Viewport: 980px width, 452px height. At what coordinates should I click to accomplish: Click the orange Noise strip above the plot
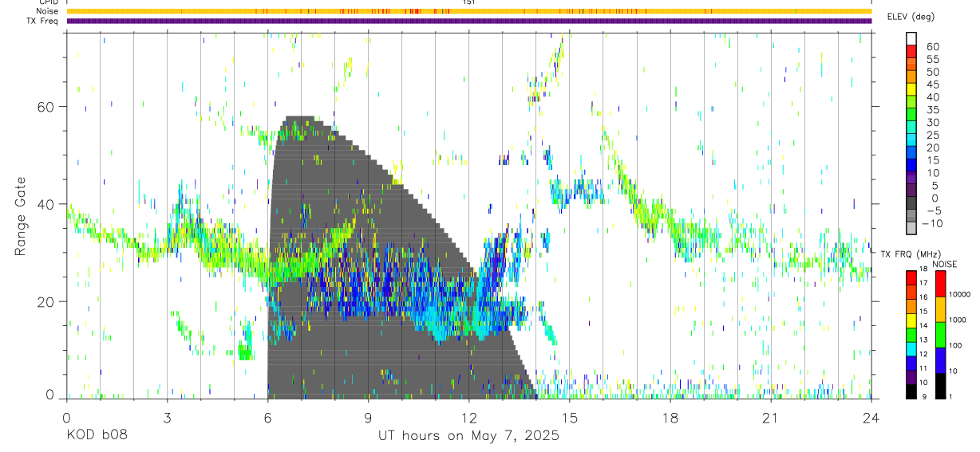coord(468,11)
